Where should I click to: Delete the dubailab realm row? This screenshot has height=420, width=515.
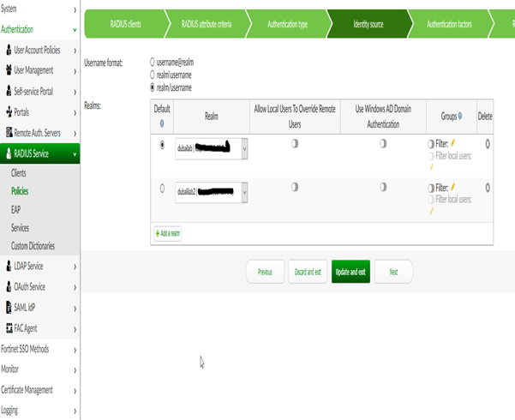pyautogui.click(x=487, y=144)
